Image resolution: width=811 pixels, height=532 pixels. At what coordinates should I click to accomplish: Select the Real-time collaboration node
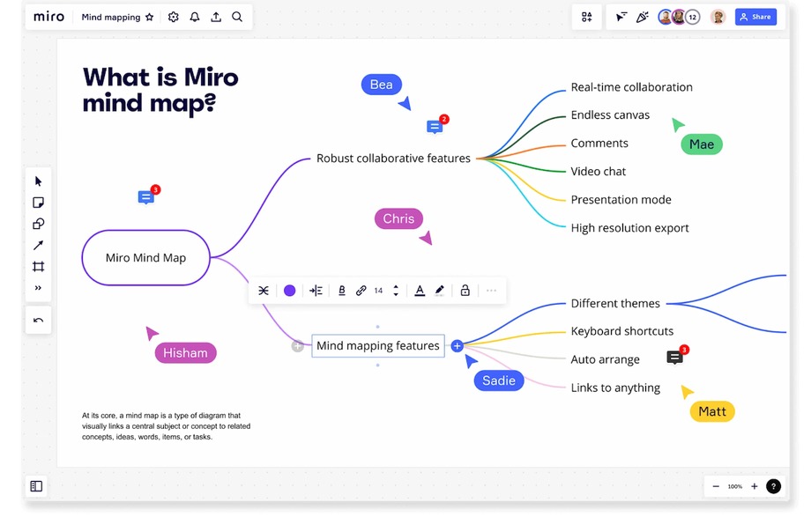click(631, 87)
